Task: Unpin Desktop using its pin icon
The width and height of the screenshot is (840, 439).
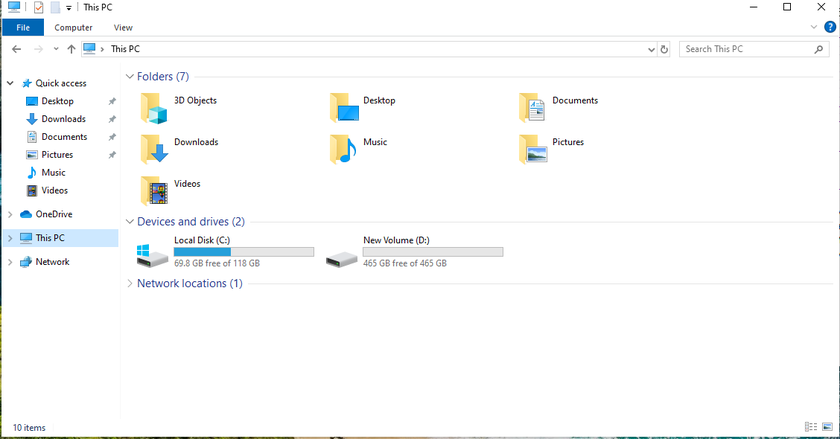Action: pos(112,101)
